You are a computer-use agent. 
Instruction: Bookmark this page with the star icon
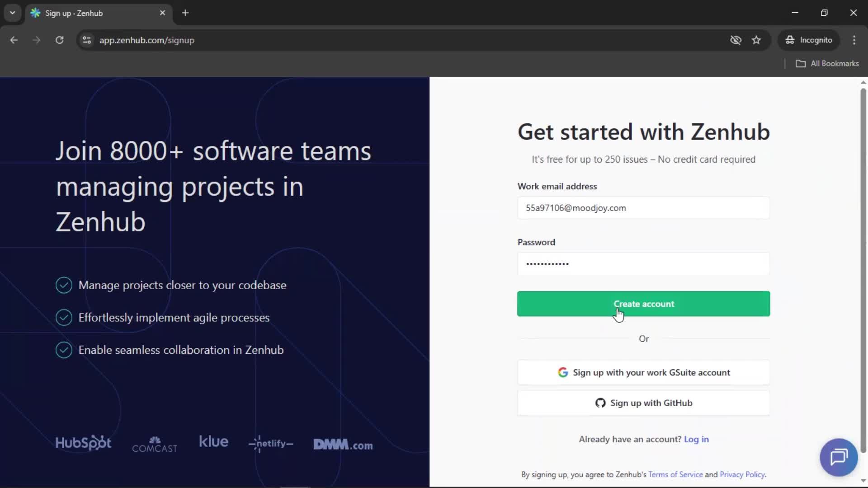[x=757, y=40]
